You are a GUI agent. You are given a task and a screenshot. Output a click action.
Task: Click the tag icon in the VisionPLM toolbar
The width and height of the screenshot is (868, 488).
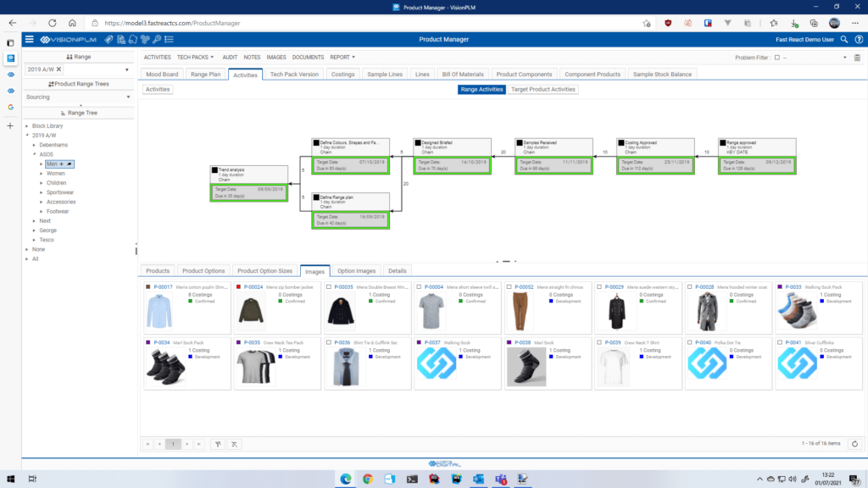coord(108,39)
